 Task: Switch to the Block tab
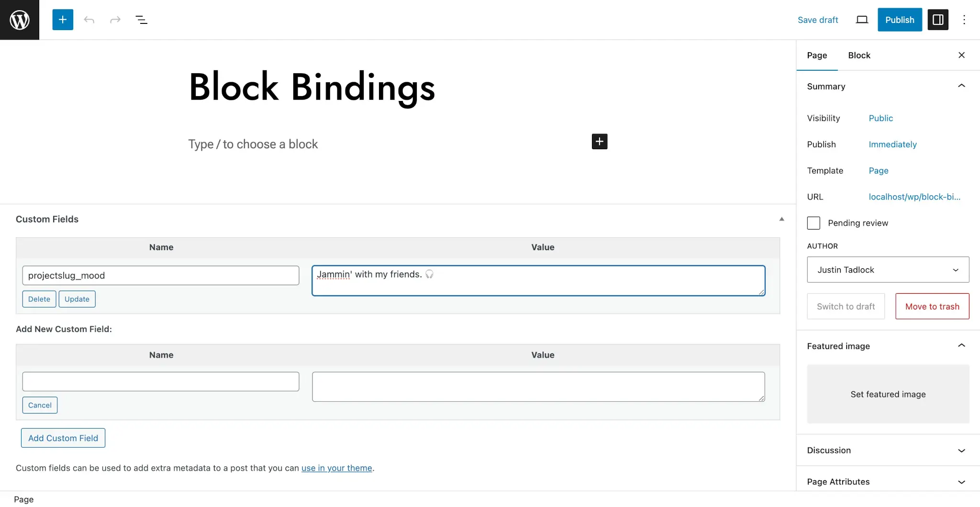click(x=859, y=55)
